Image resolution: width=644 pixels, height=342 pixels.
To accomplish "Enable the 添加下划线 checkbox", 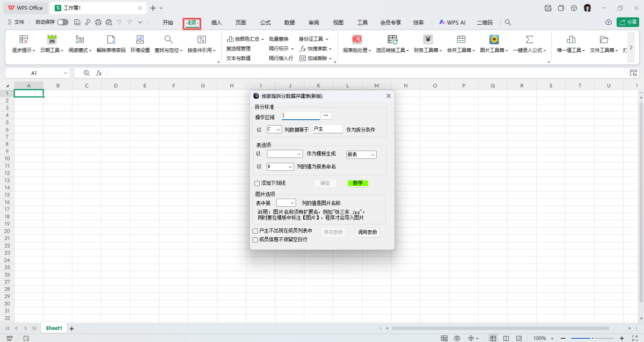I will pyautogui.click(x=257, y=183).
